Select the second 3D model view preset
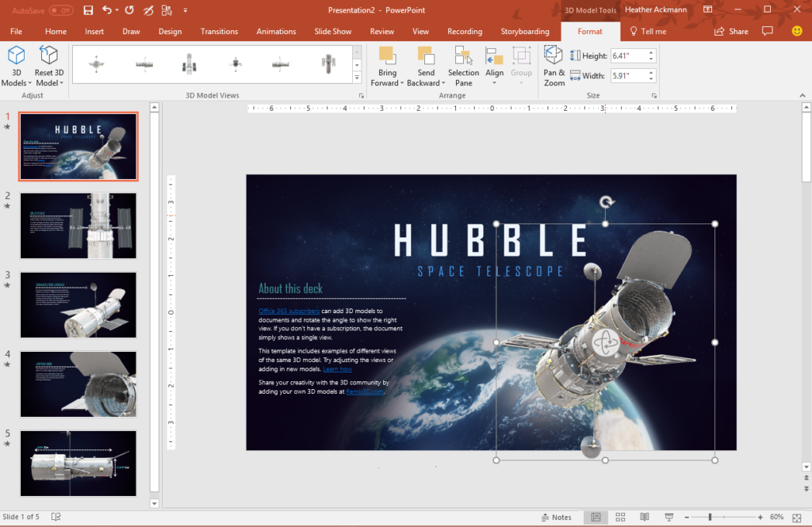The image size is (812, 527). click(144, 64)
